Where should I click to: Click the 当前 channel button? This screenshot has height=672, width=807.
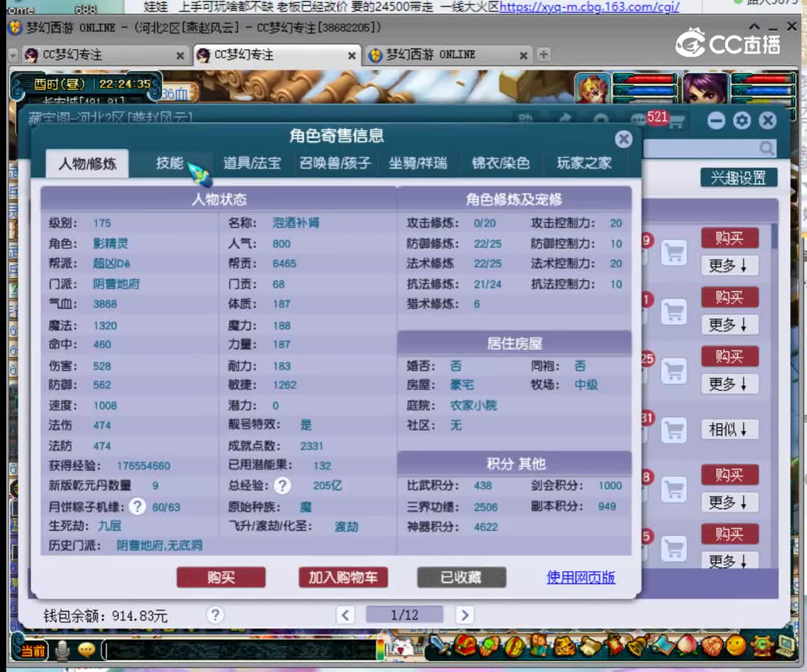pos(33,650)
